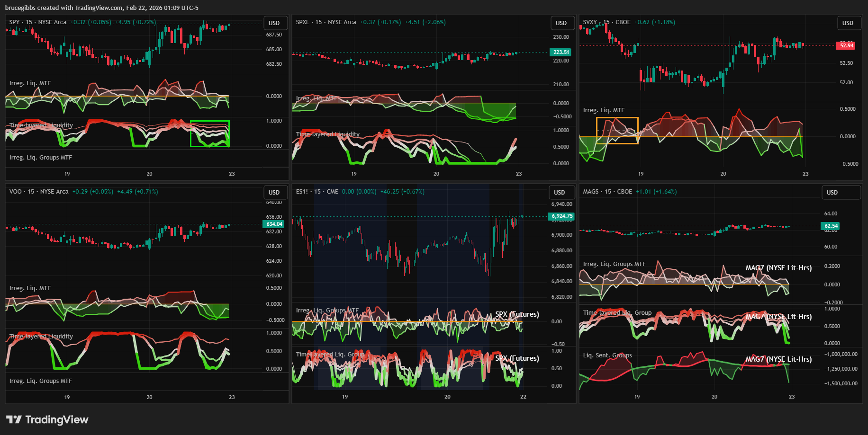
Task: Expand the USD currency menu on SVXY chart
Action: [x=848, y=23]
